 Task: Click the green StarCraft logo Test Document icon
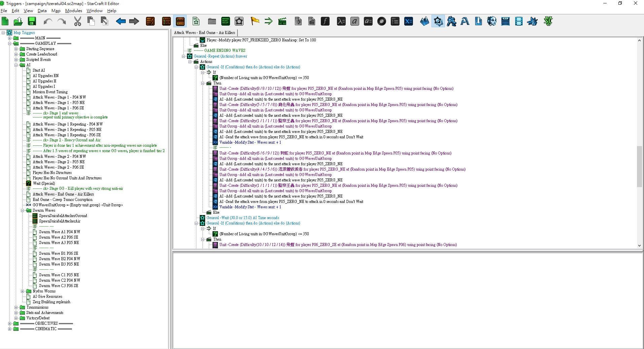[x=548, y=22]
